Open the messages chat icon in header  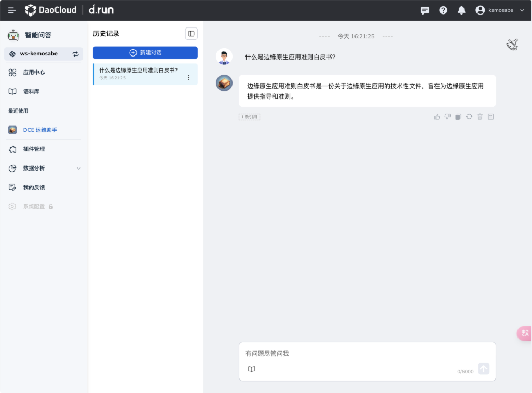tap(425, 10)
